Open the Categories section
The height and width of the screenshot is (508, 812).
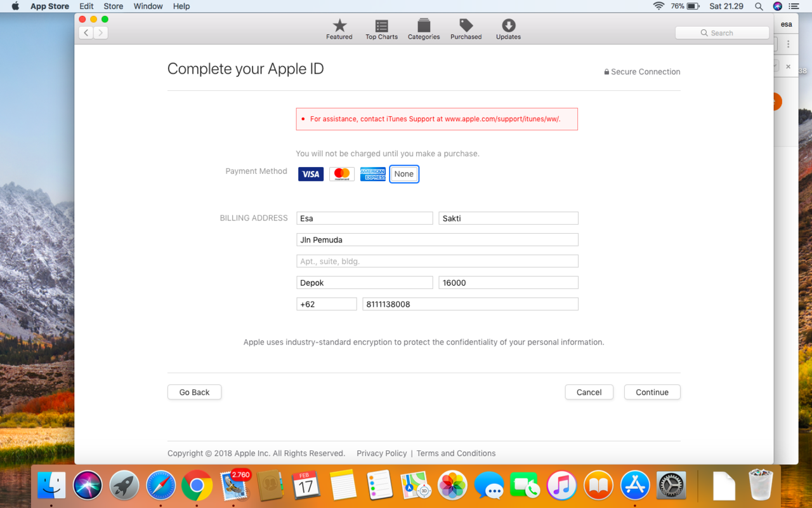pyautogui.click(x=424, y=29)
